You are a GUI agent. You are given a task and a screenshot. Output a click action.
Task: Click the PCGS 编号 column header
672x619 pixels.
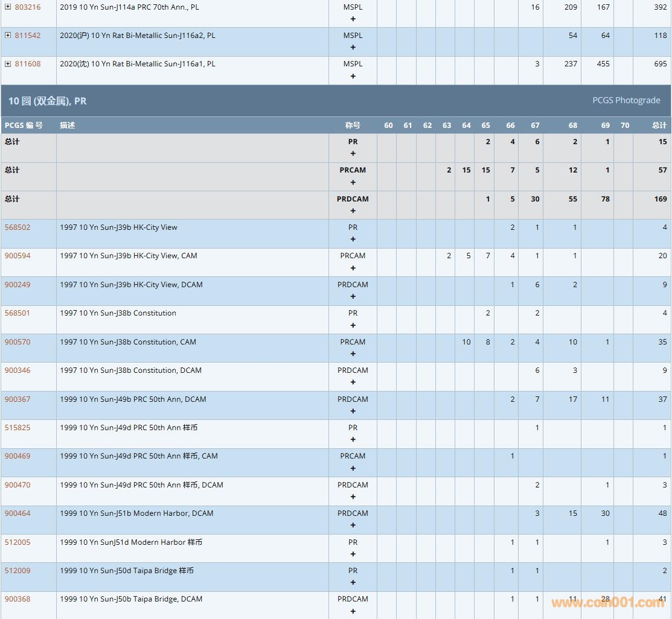point(24,125)
